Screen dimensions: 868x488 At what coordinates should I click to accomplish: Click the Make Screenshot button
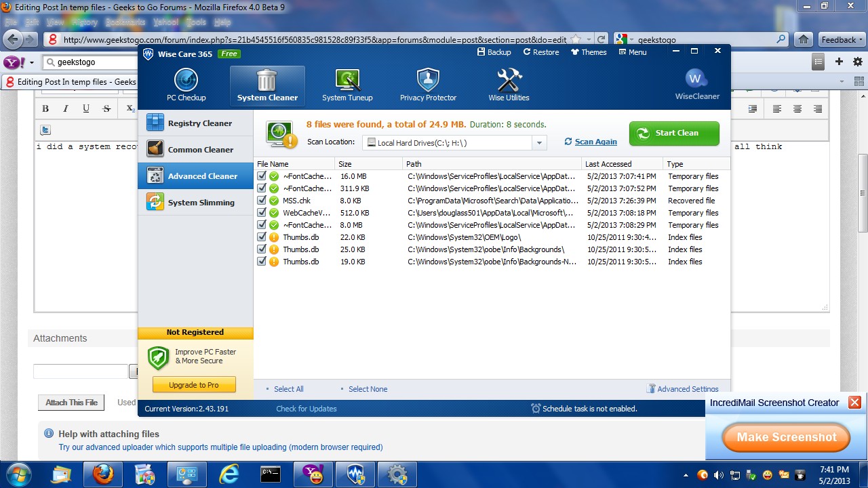click(x=786, y=437)
